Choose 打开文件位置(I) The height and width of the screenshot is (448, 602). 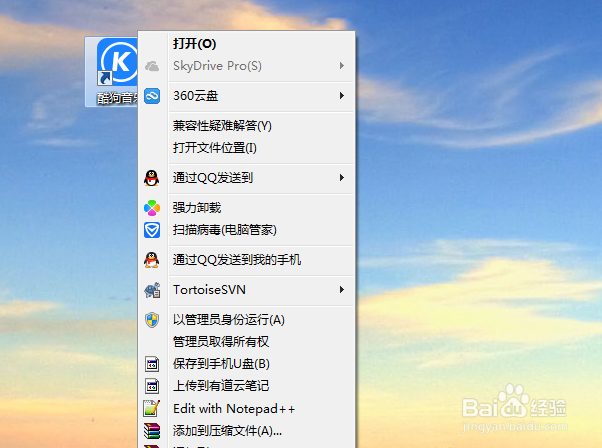pyautogui.click(x=246, y=148)
